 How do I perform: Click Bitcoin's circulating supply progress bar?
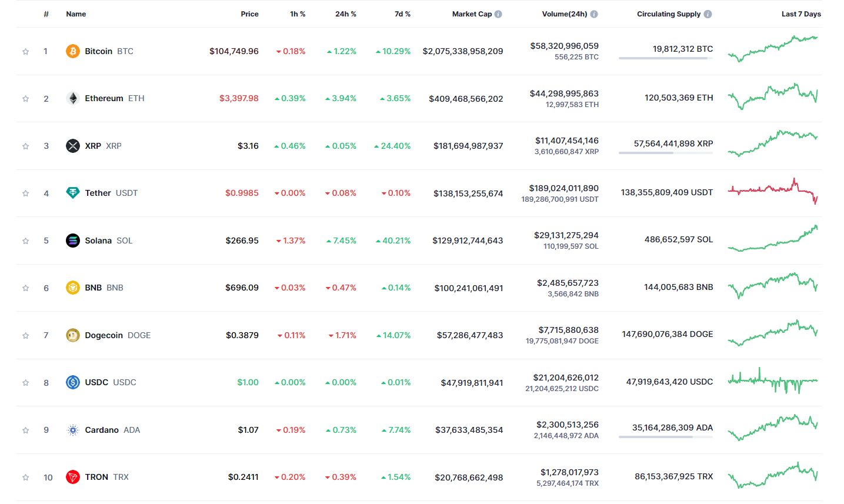tap(666, 58)
